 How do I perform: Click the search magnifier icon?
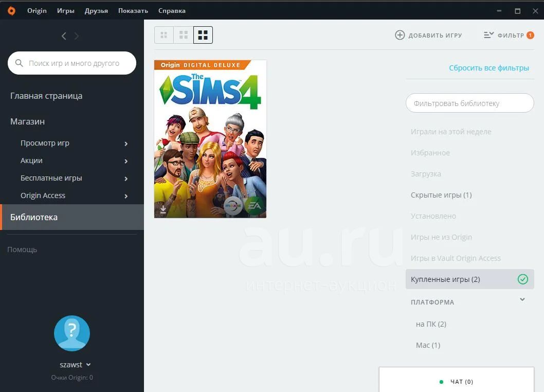coord(19,63)
